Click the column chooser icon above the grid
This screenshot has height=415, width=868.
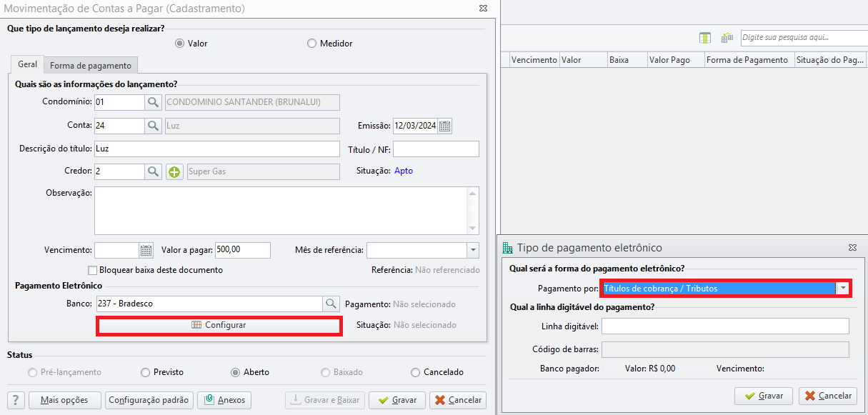(705, 38)
